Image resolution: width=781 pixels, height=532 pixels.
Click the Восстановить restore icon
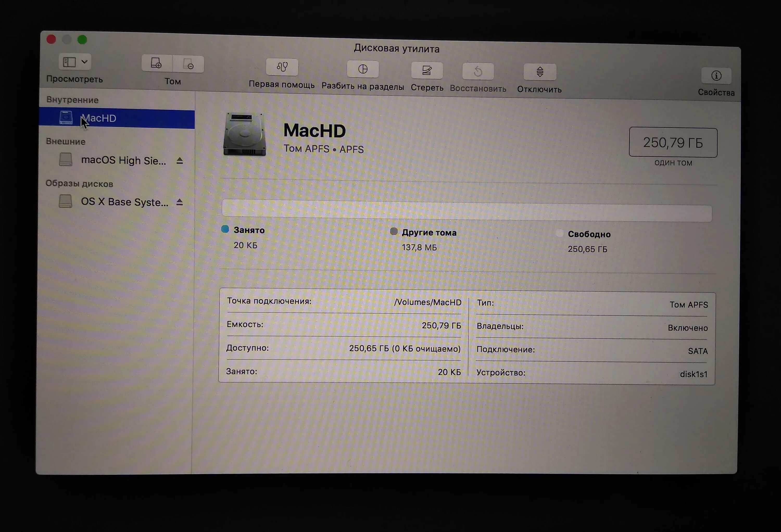478,71
